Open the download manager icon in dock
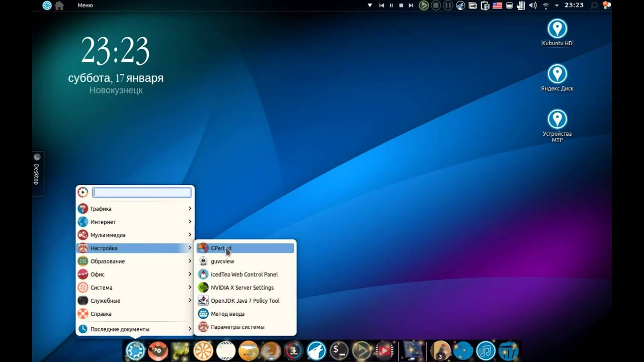644x362 pixels. tap(294, 350)
